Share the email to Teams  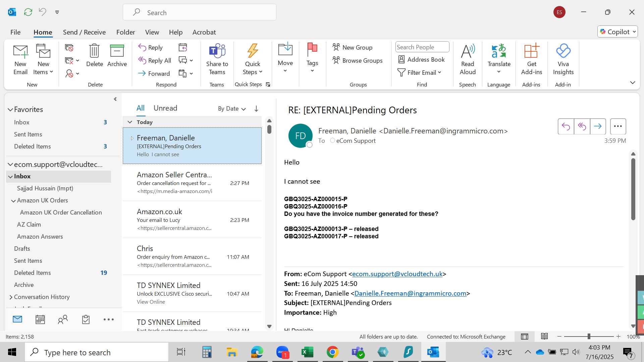click(x=217, y=60)
